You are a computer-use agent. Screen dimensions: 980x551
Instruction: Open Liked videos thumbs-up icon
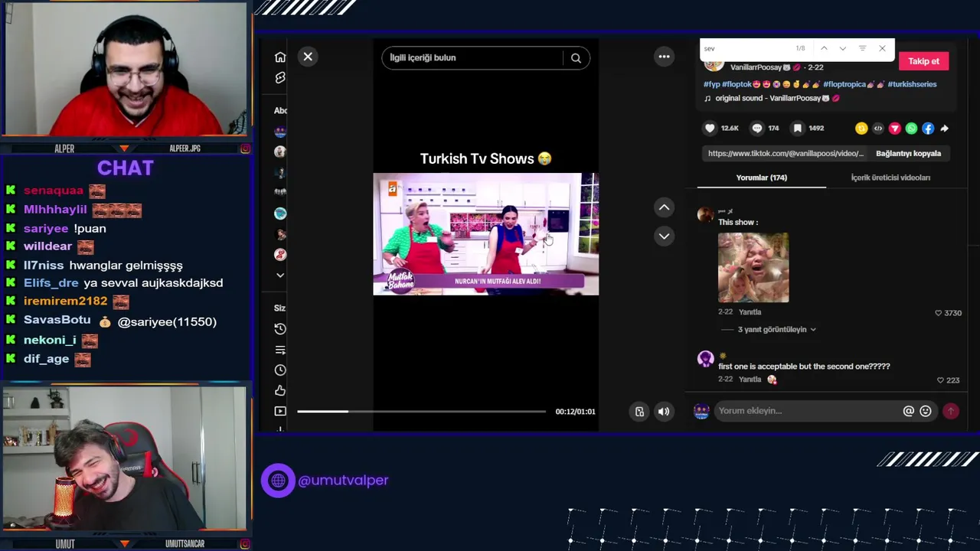point(280,391)
